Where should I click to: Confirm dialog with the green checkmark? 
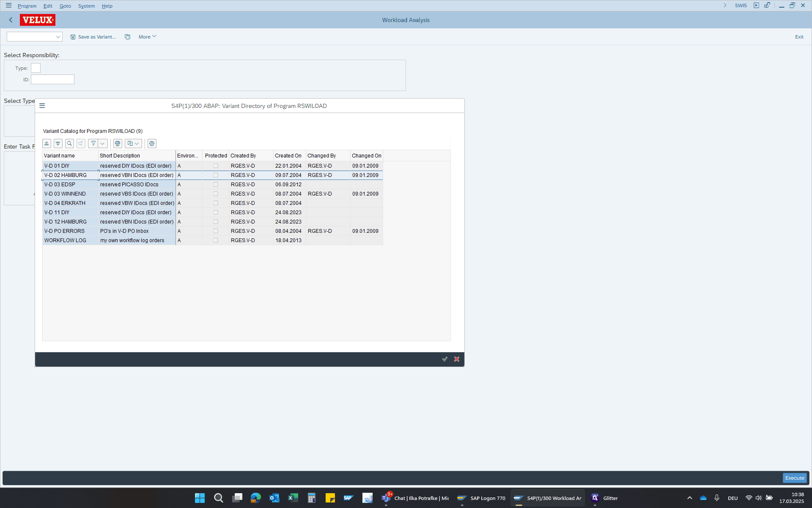click(x=445, y=359)
